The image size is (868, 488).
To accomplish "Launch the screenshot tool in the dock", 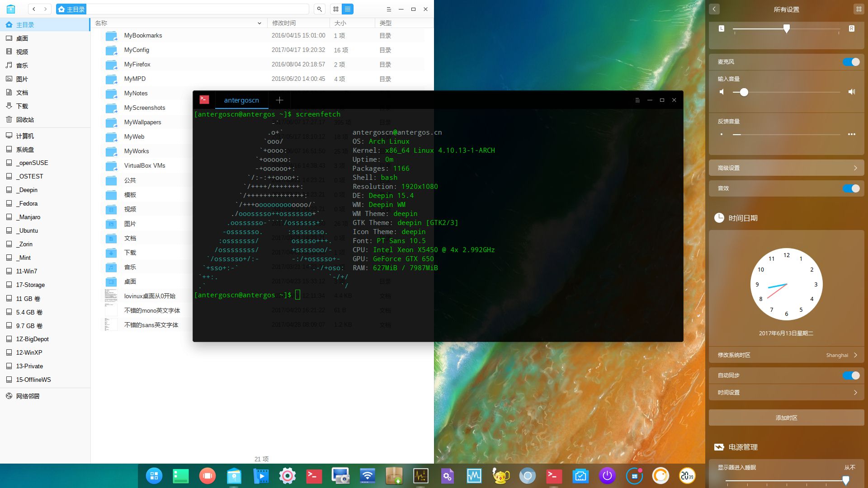I will click(340, 475).
